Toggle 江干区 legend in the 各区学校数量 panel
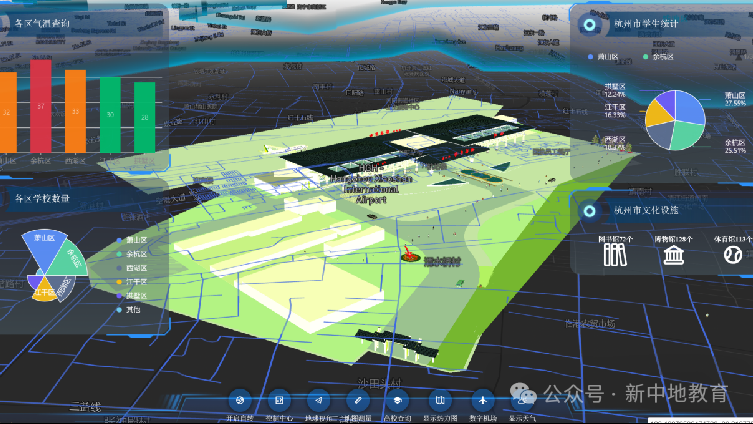This screenshot has height=424, width=753. 132,282
